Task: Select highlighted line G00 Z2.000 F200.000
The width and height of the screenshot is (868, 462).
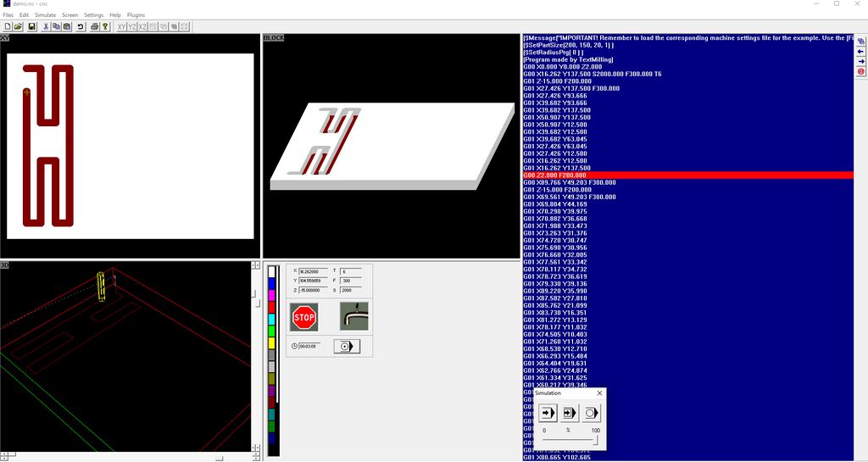Action: pos(687,175)
